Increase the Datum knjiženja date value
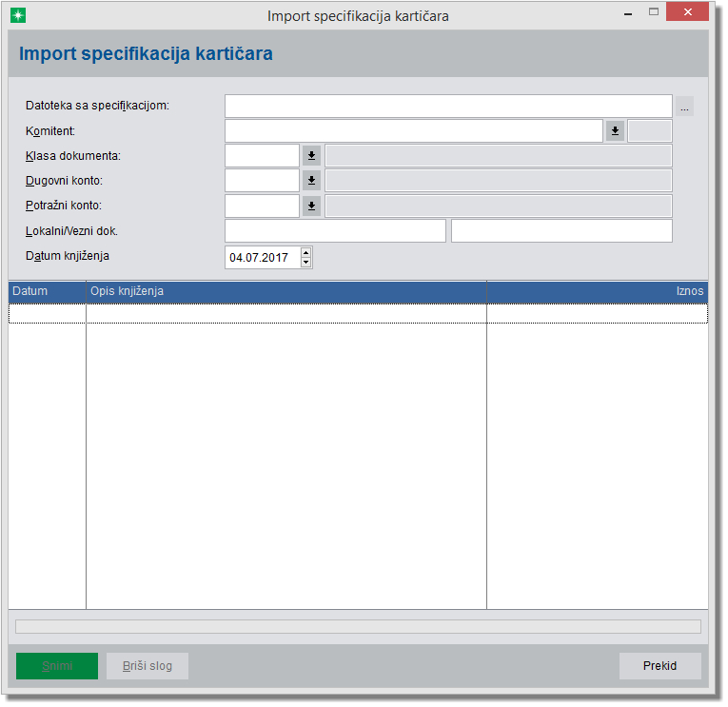 (305, 252)
